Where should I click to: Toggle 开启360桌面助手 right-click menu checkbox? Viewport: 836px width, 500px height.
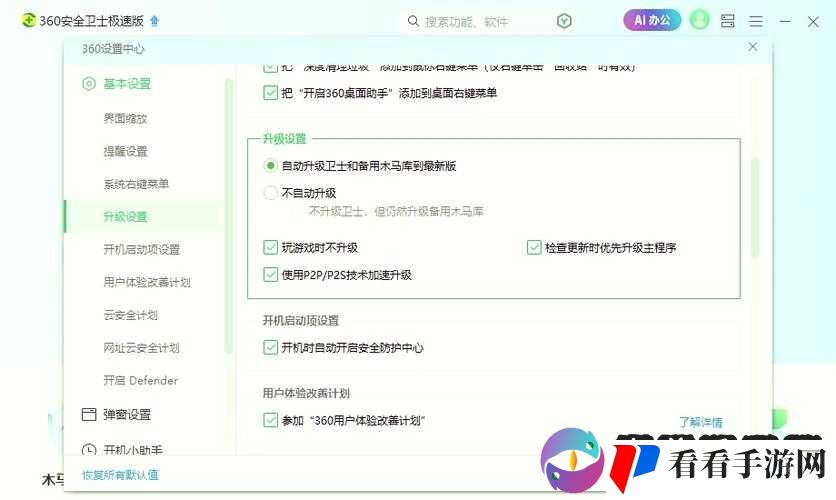[x=270, y=93]
